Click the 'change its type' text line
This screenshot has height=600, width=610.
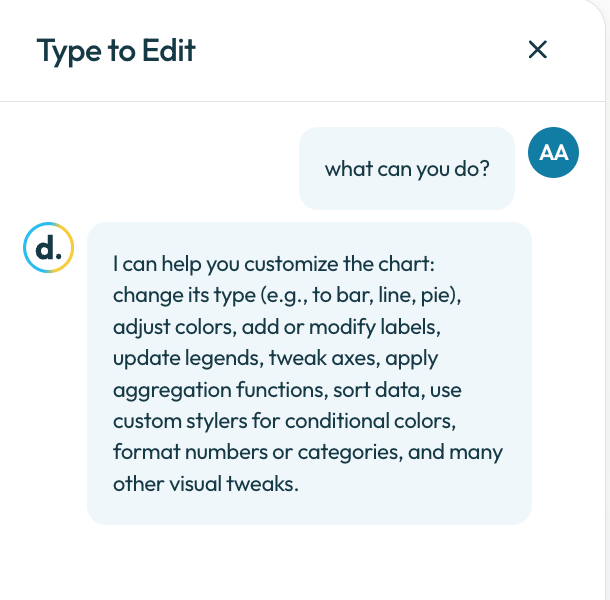coord(287,295)
